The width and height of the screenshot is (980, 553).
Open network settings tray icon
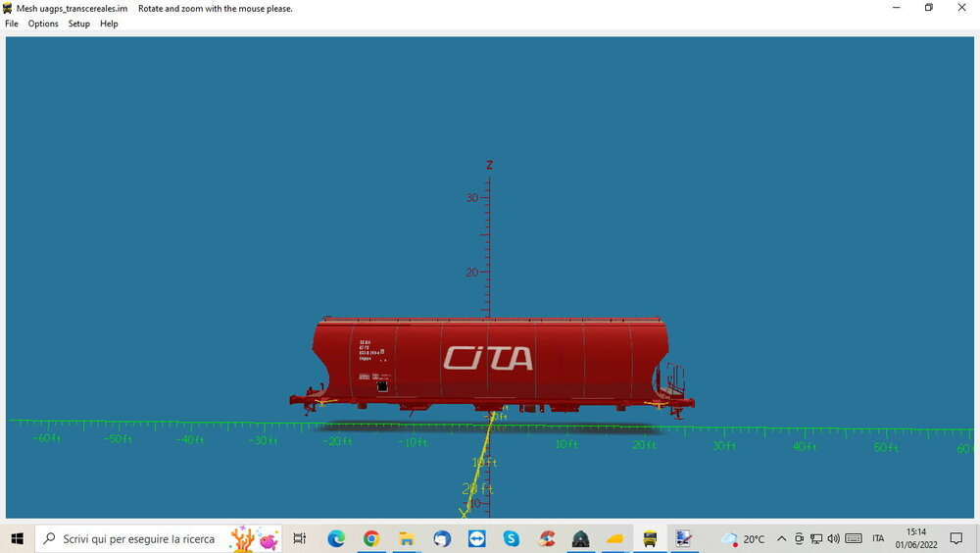(816, 538)
